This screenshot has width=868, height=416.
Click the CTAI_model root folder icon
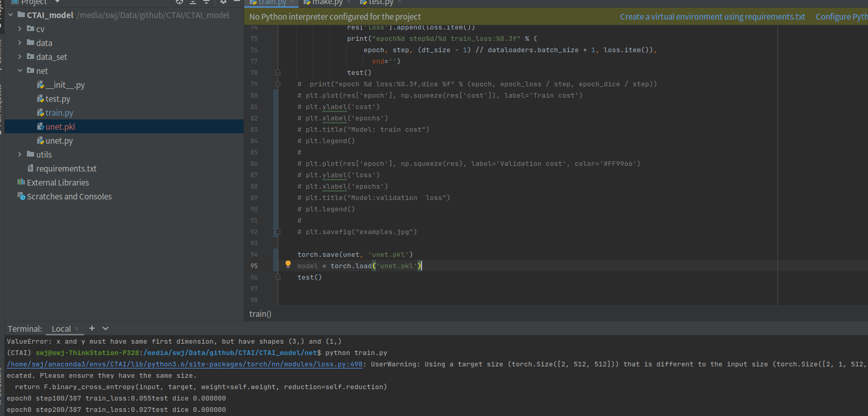[21, 15]
